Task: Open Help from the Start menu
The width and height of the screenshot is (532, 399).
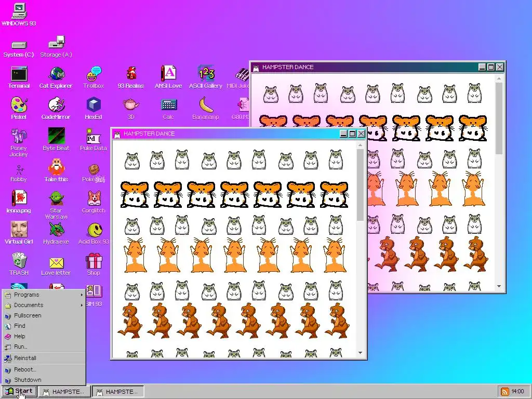Action: (44, 336)
